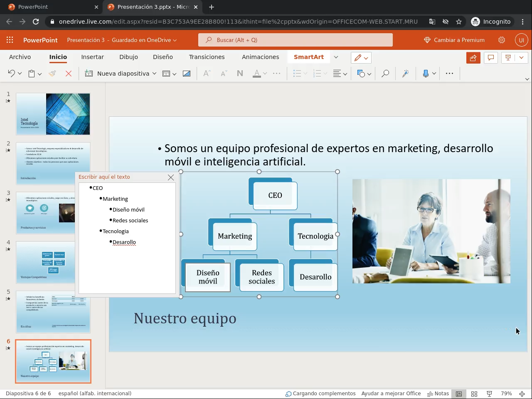
Task: Select the Format Painter brush
Action: pos(52,74)
